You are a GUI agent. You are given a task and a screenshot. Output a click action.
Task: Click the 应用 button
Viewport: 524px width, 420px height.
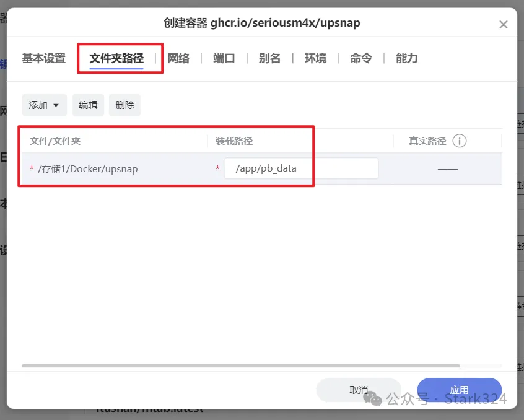tap(459, 390)
